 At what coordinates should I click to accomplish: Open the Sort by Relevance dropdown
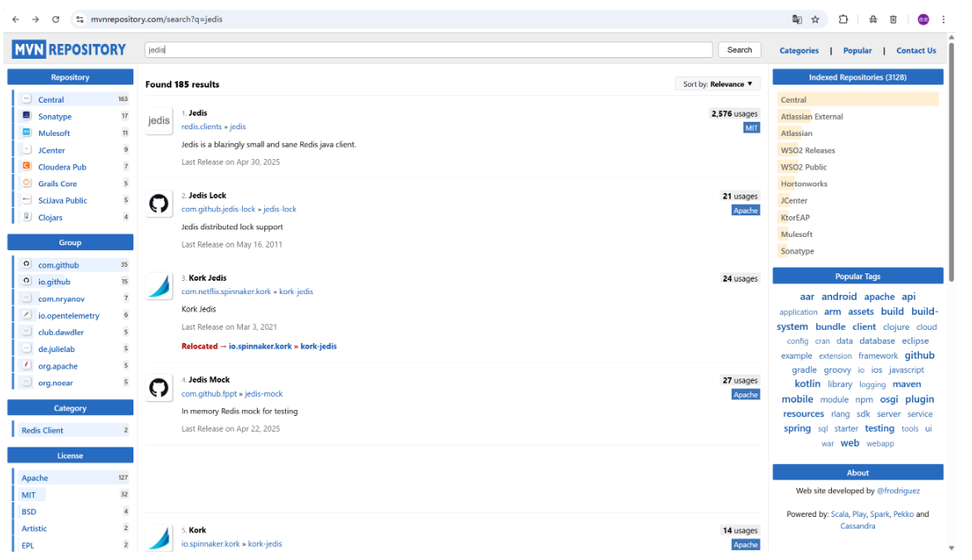coord(718,84)
